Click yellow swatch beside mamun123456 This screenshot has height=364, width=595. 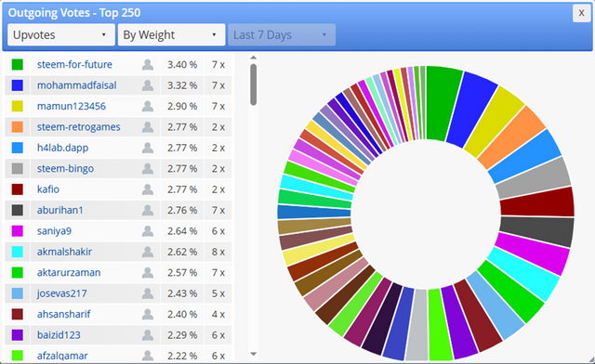[x=17, y=106]
